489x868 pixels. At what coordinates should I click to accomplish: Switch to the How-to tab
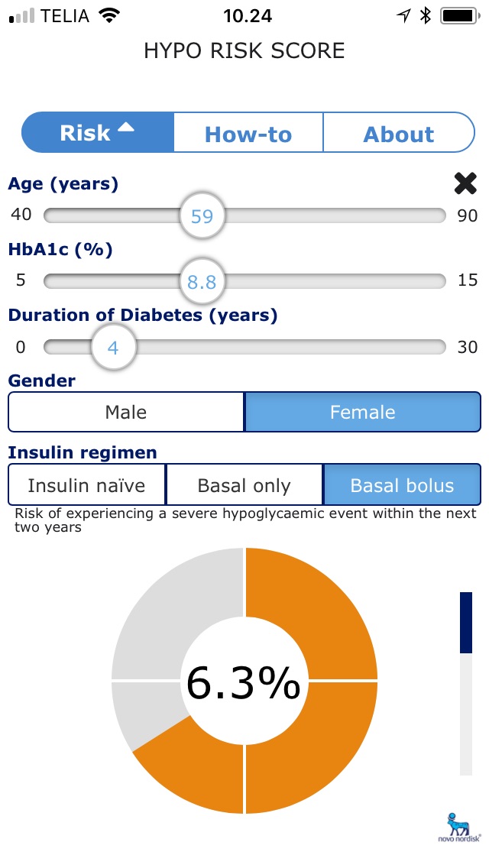pos(248,133)
